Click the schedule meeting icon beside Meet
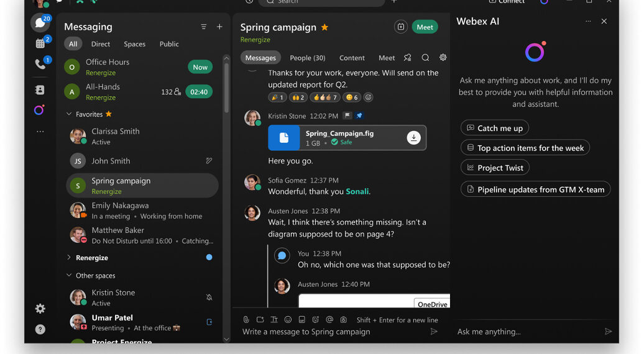Screen dimensions: 644x354 pos(400,27)
